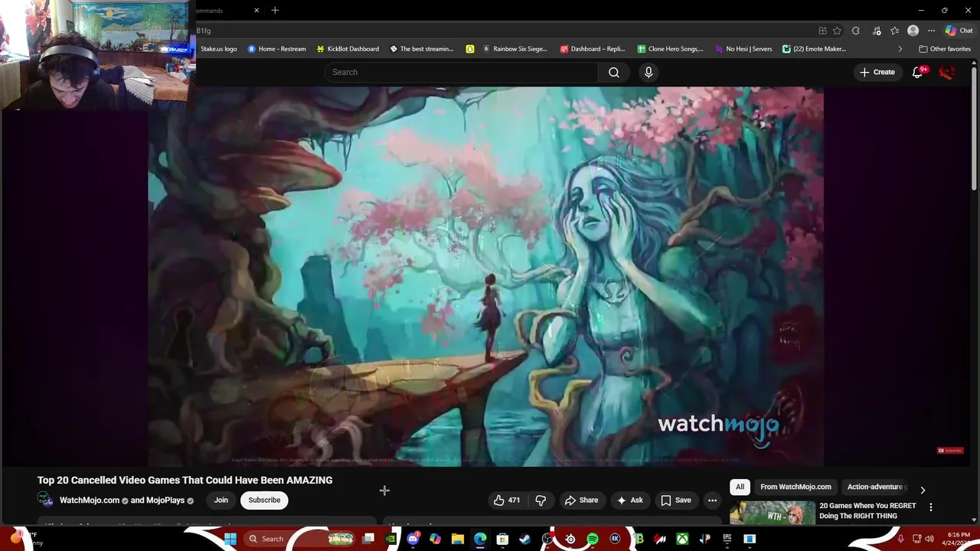This screenshot has width=980, height=551.
Task: Add this page to favorites star
Action: pos(837,31)
